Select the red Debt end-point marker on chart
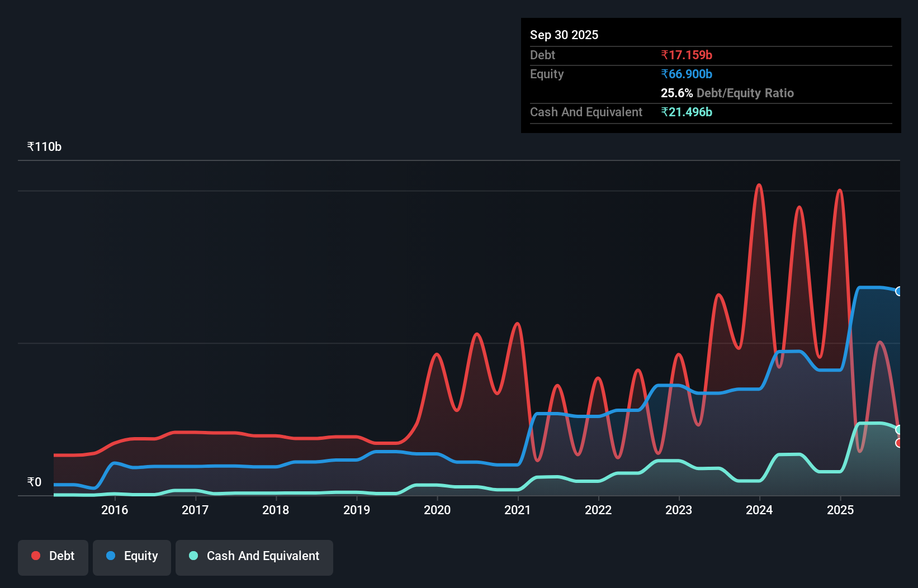Screen dimensions: 918x588 (x=899, y=443)
